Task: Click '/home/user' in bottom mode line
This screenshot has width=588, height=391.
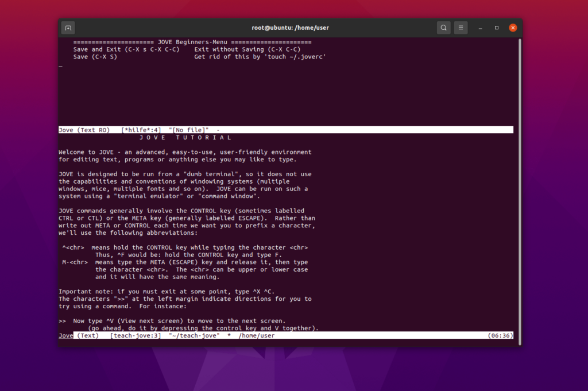Action: pos(257,335)
